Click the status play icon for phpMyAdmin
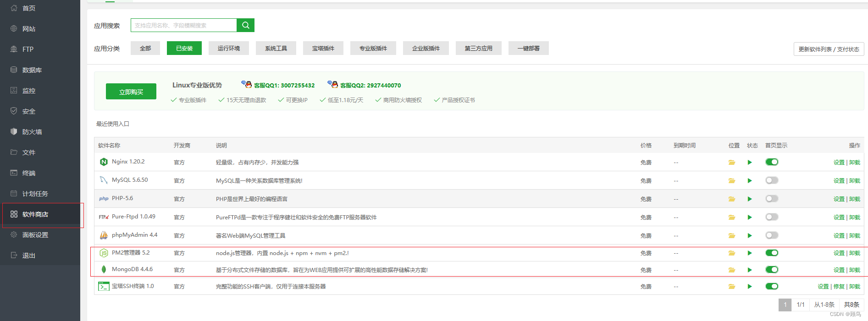The image size is (868, 321). click(x=750, y=236)
